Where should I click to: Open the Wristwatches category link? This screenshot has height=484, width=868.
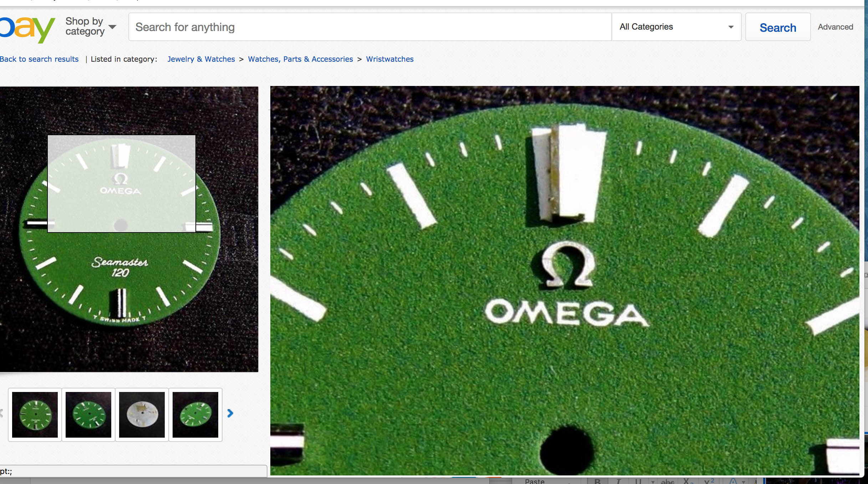coord(390,59)
